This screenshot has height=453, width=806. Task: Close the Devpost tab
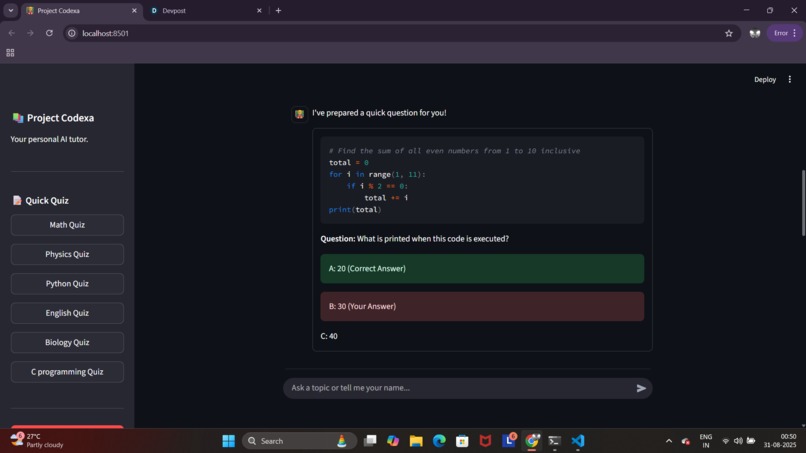pyautogui.click(x=259, y=10)
